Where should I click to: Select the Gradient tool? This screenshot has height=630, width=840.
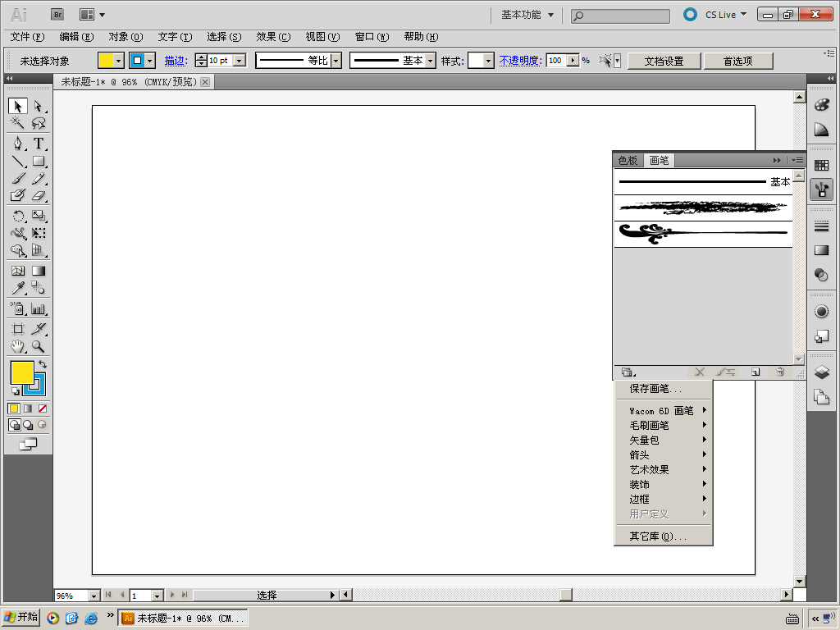click(38, 271)
